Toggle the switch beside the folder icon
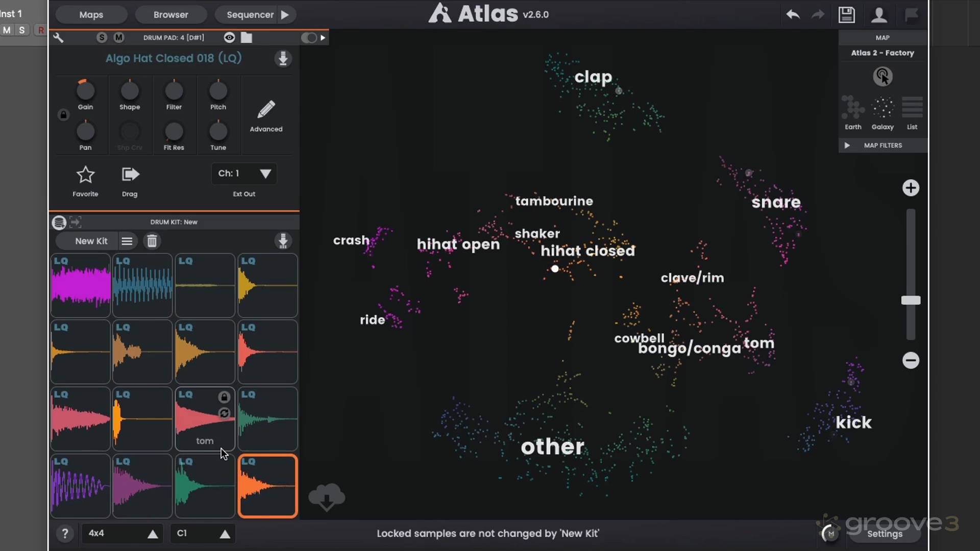 tap(309, 37)
